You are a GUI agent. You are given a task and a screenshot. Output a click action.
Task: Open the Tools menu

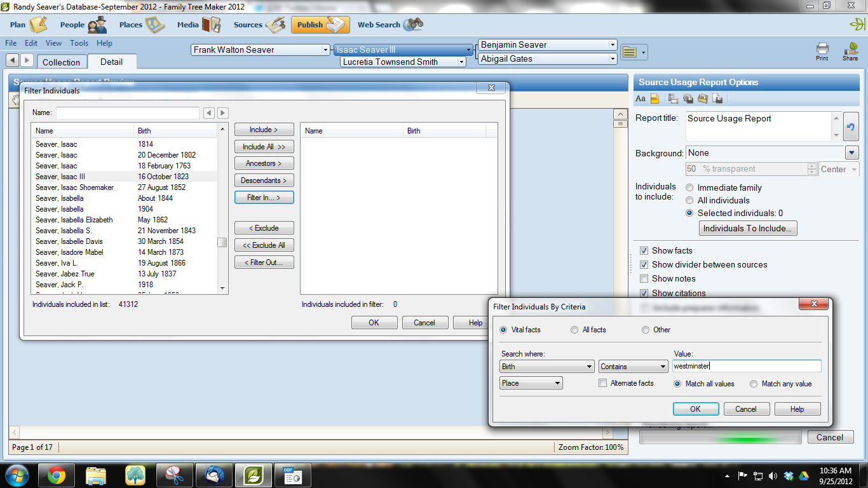point(79,43)
